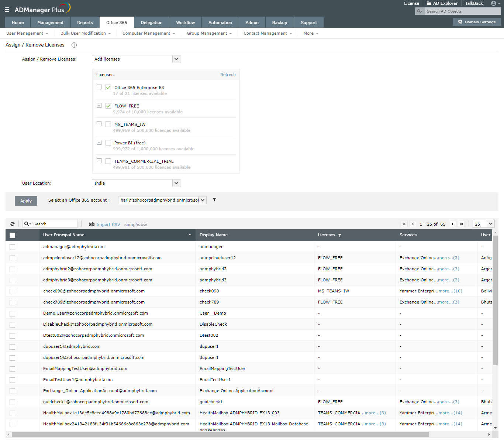Open the License link in top bar
This screenshot has width=504, height=442.
tap(411, 3)
